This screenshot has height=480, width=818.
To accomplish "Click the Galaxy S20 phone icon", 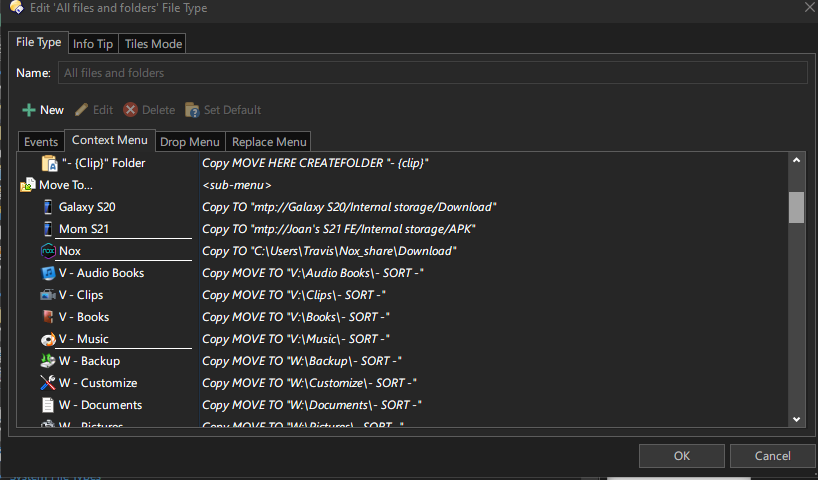I will [x=48, y=207].
